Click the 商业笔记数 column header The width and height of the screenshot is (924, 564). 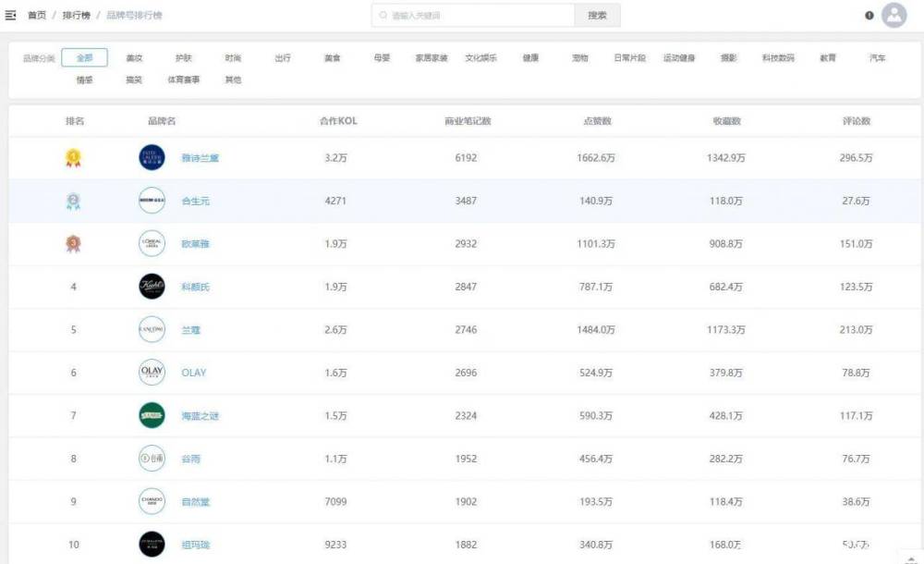[468, 121]
